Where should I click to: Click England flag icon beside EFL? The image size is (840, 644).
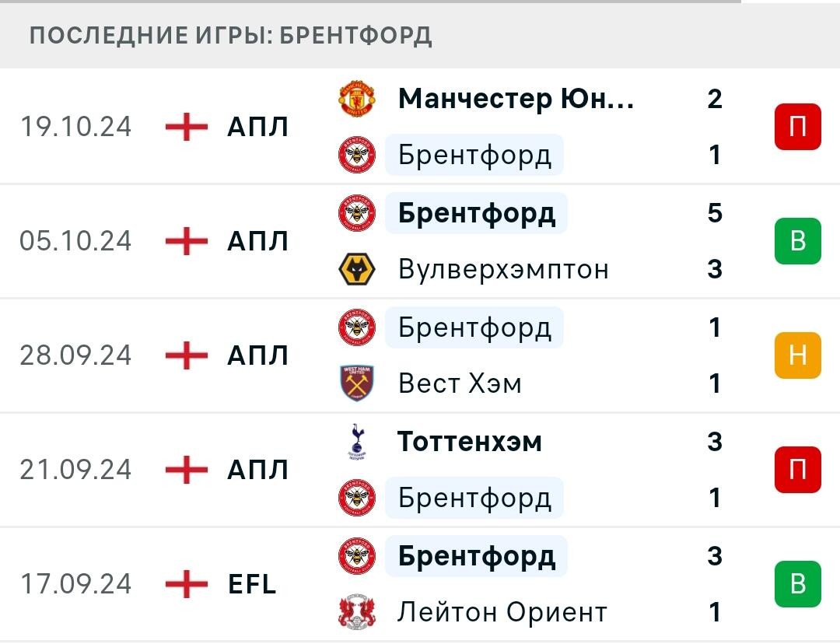click(x=186, y=584)
